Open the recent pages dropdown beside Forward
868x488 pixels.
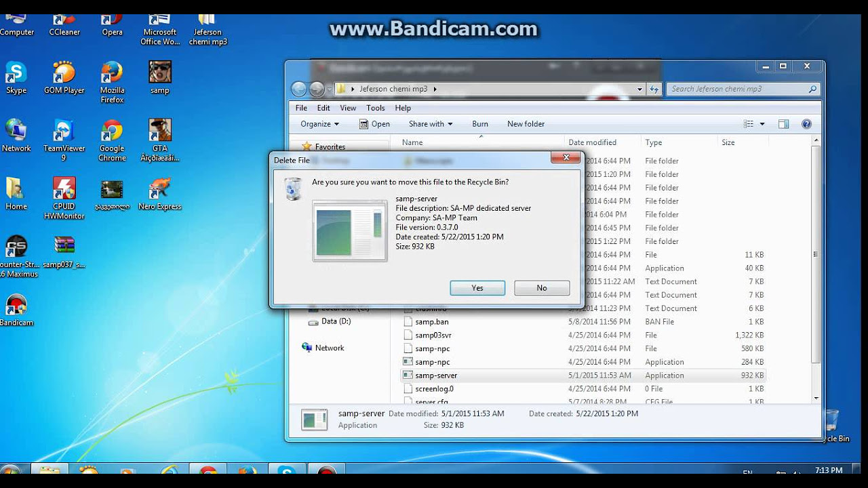[329, 89]
